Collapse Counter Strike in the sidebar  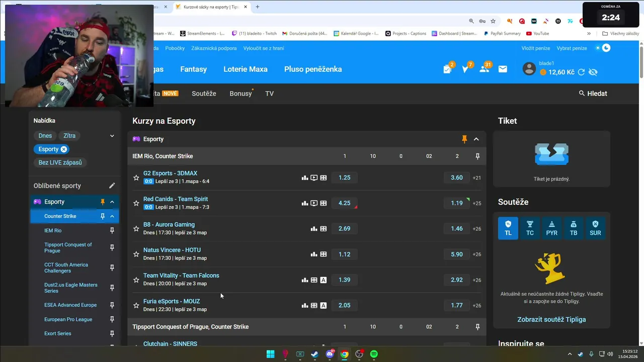tap(112, 216)
